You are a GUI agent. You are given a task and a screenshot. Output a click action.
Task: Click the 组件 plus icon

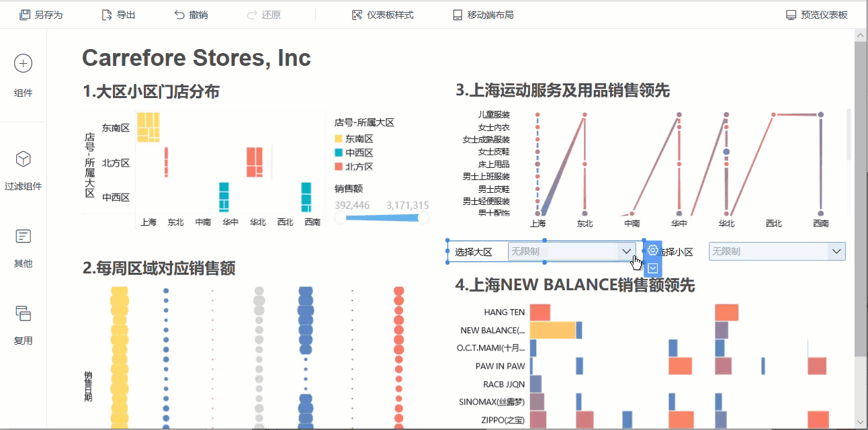pos(24,63)
